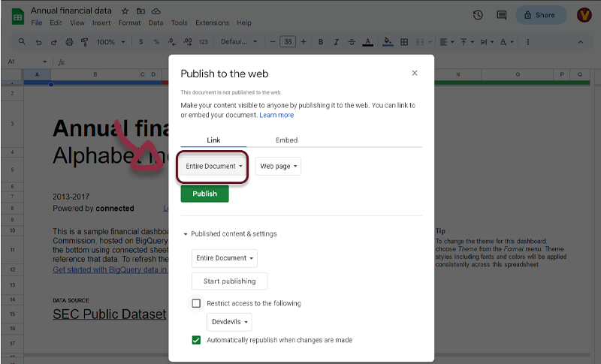
Task: Open the Entire Document dropdown under Link
Action: 214,167
